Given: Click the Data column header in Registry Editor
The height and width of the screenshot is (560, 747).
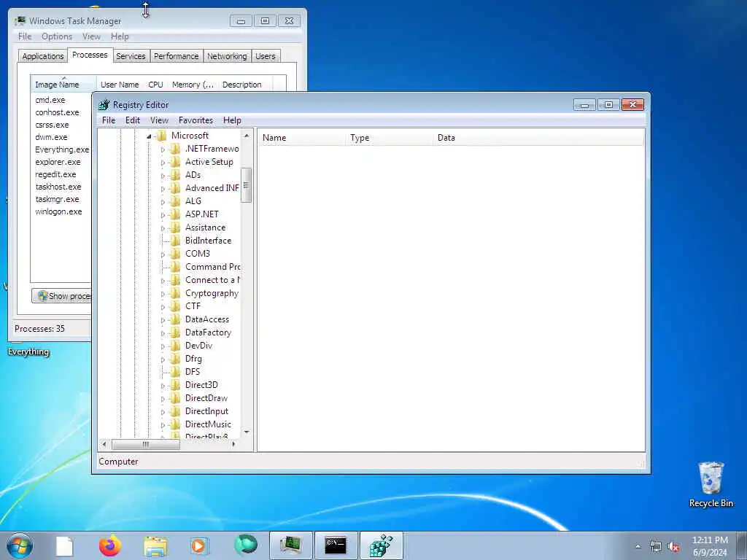Looking at the screenshot, I should [x=538, y=138].
